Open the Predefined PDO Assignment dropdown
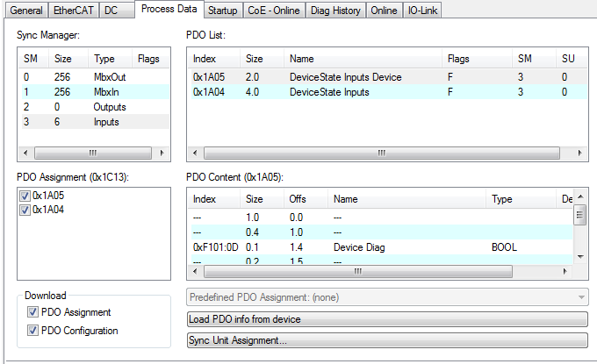 click(x=387, y=298)
